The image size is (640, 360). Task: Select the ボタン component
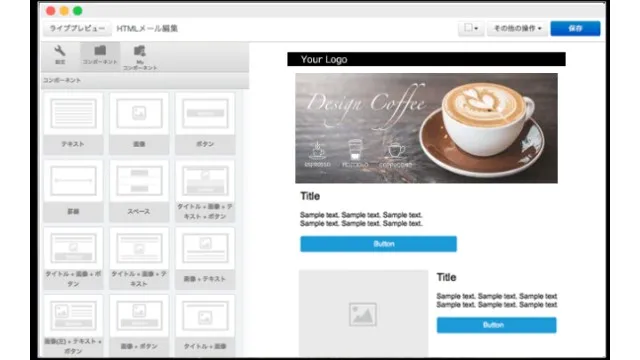(x=205, y=123)
